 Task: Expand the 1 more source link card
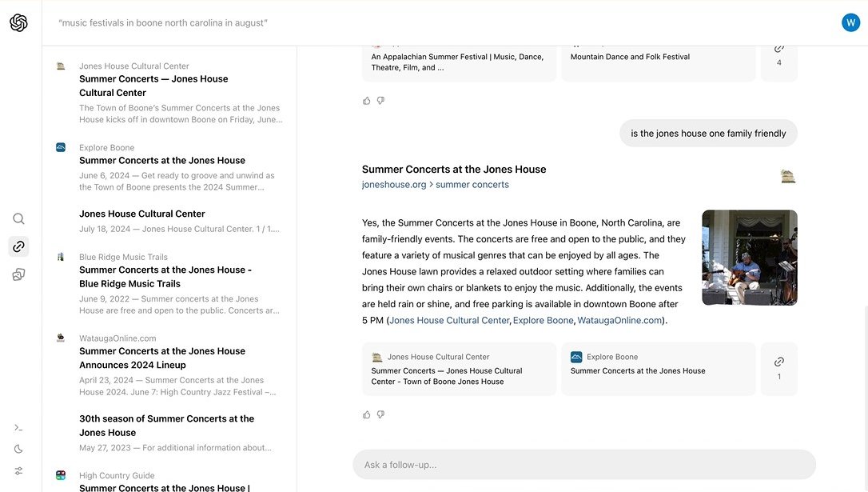point(778,369)
